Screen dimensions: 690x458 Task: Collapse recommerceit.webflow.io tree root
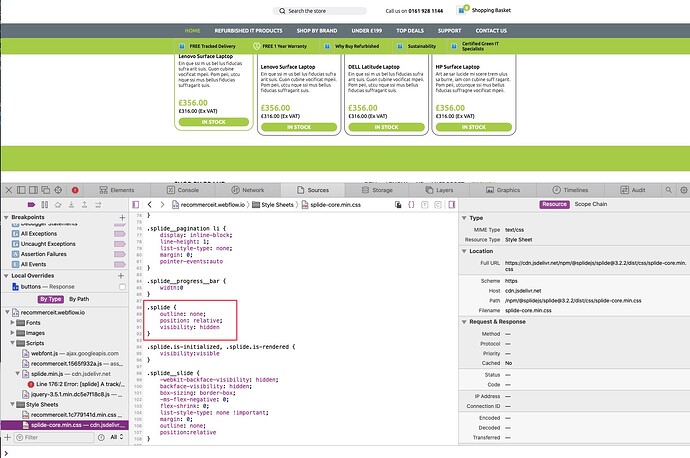[7, 312]
